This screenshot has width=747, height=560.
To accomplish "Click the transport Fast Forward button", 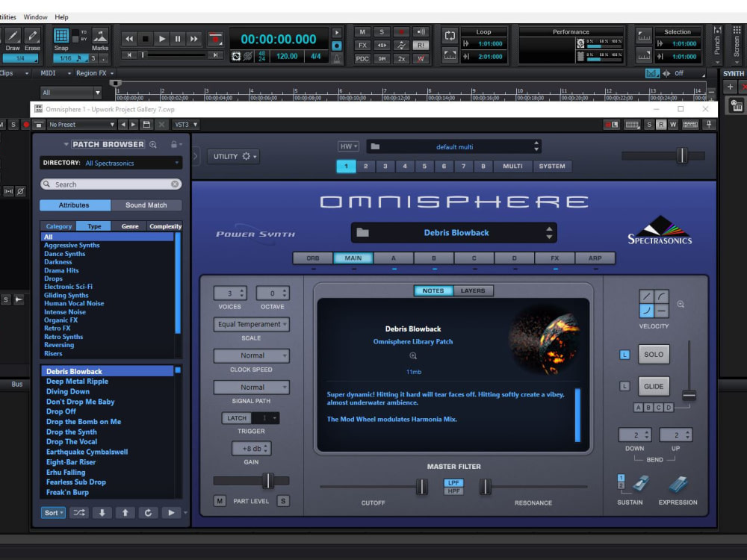I will tap(194, 39).
